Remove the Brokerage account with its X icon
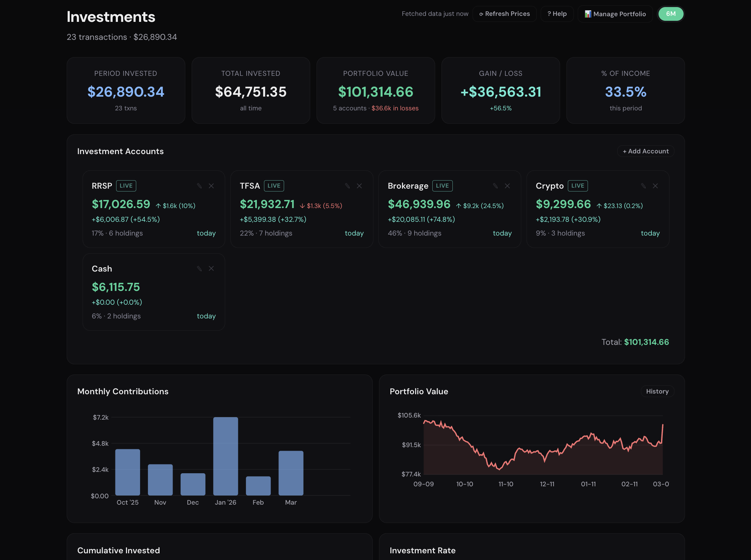 tap(507, 186)
